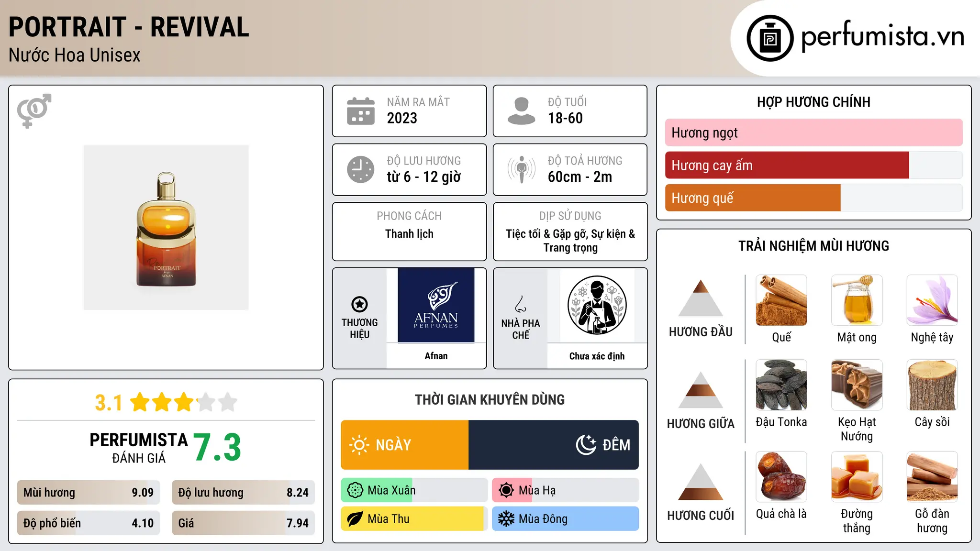Open the Portrait Revival bottle image
The width and height of the screenshot is (980, 551).
(x=166, y=228)
